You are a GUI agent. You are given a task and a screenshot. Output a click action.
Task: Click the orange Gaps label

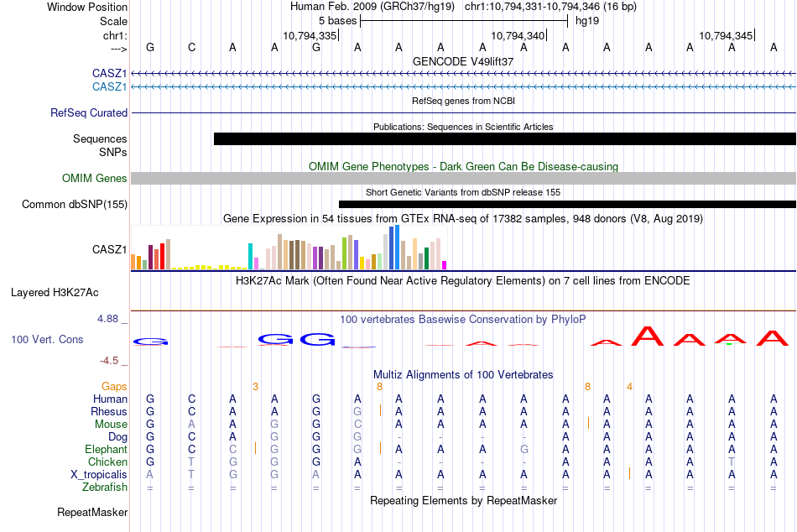[x=114, y=387]
